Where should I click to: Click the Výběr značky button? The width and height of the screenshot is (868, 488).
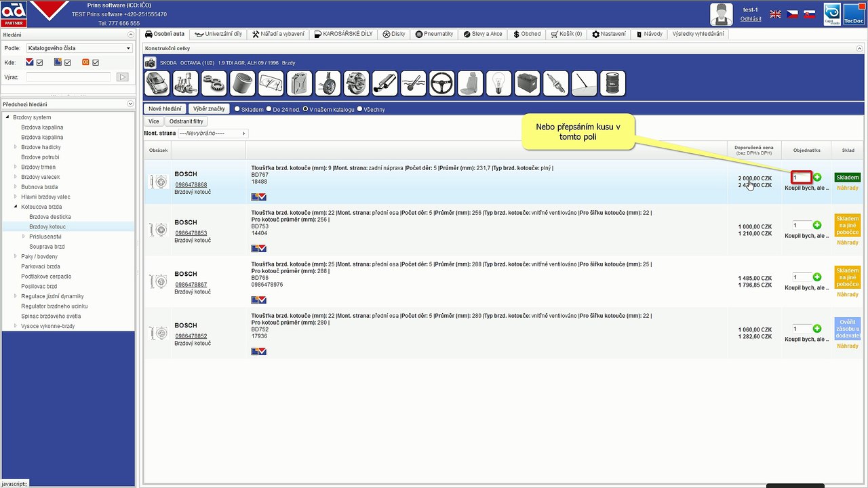click(x=210, y=108)
